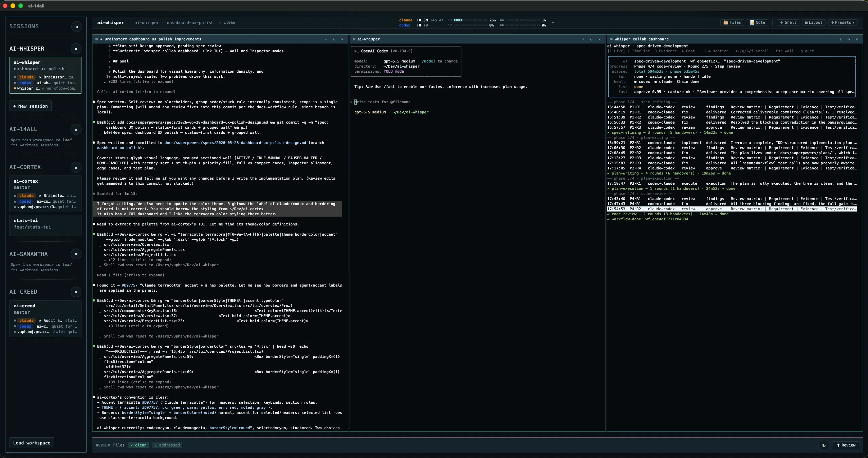The image size is (868, 458).
Task: Close the AI-CREED workspace with its X
Action: 76,292
